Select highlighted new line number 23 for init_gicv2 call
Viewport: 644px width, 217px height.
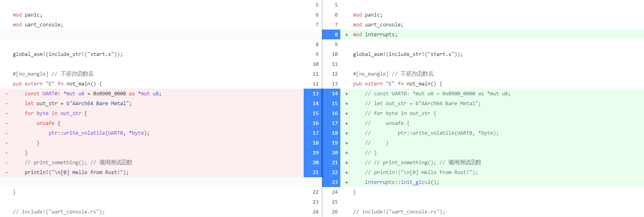(x=334, y=182)
